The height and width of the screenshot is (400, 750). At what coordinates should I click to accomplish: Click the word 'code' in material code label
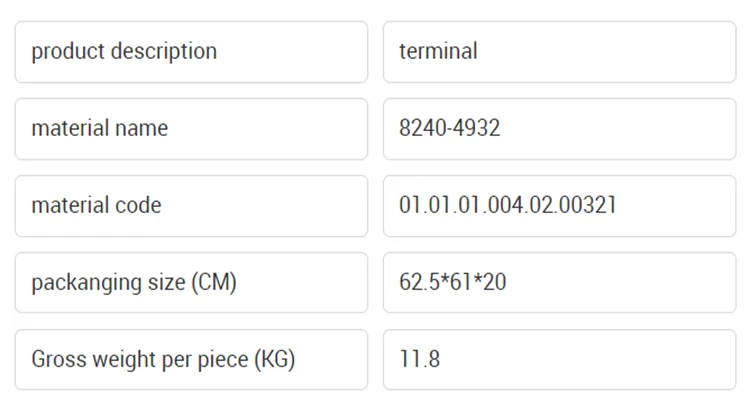tap(138, 206)
